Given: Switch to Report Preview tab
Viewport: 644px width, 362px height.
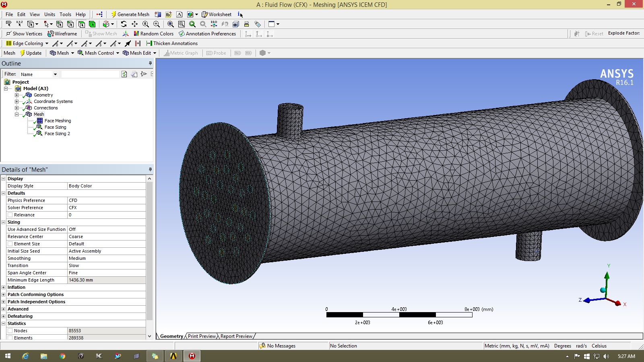Looking at the screenshot, I should click(236, 336).
